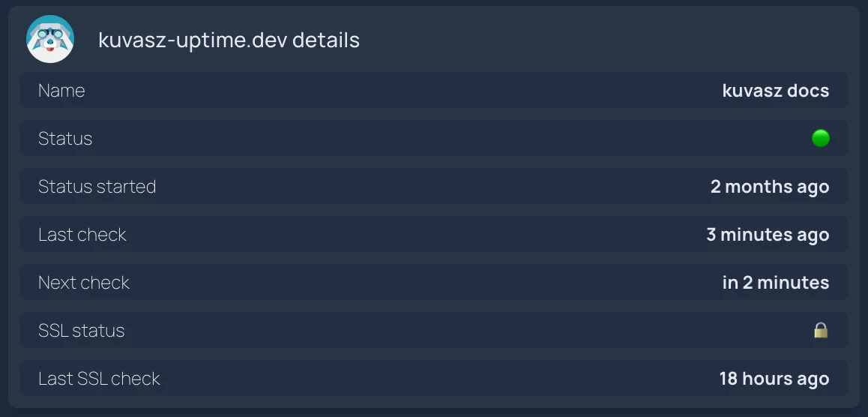
Task: Click the 18 hours ago value
Action: click(774, 379)
